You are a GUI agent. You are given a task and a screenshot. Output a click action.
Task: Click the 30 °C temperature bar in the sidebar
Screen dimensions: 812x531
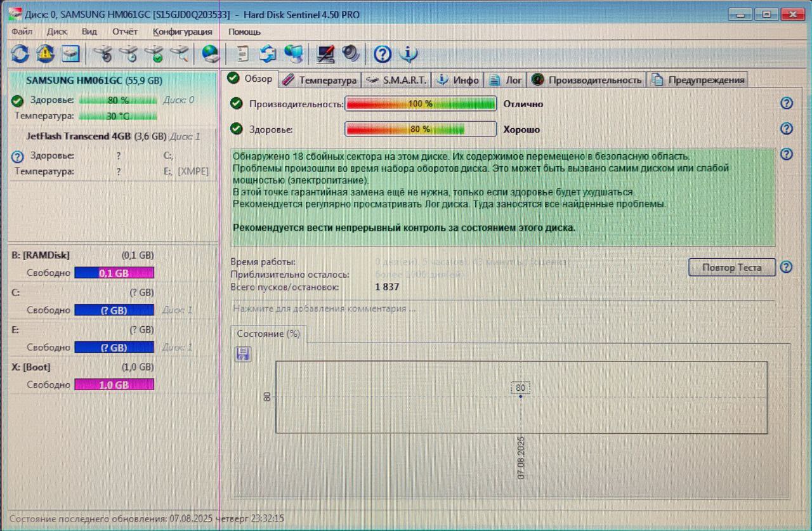117,116
